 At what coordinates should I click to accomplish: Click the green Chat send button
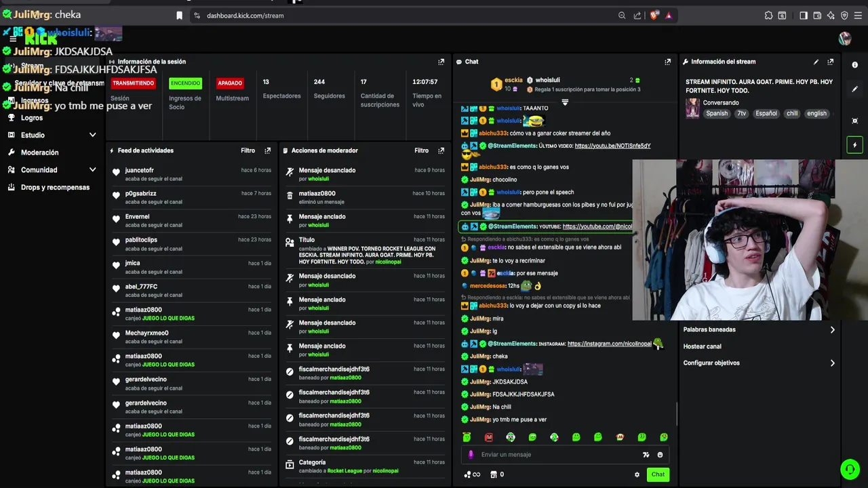point(658,474)
